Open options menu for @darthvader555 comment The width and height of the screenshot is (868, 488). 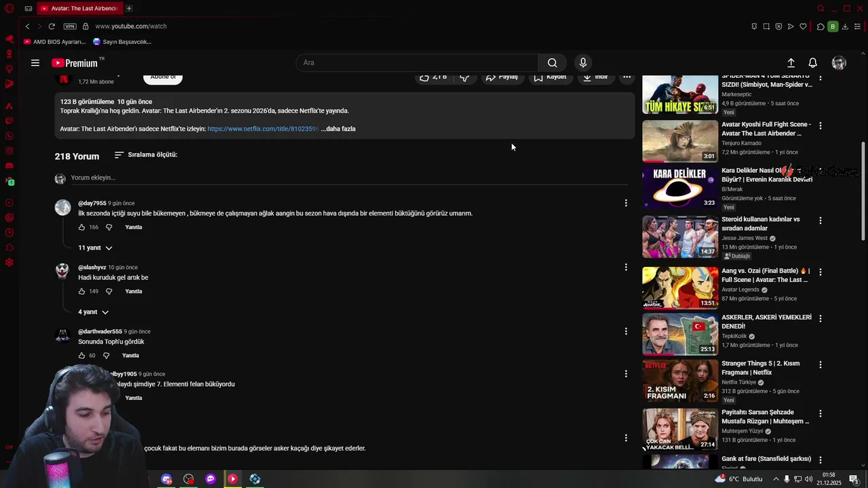coord(626,331)
